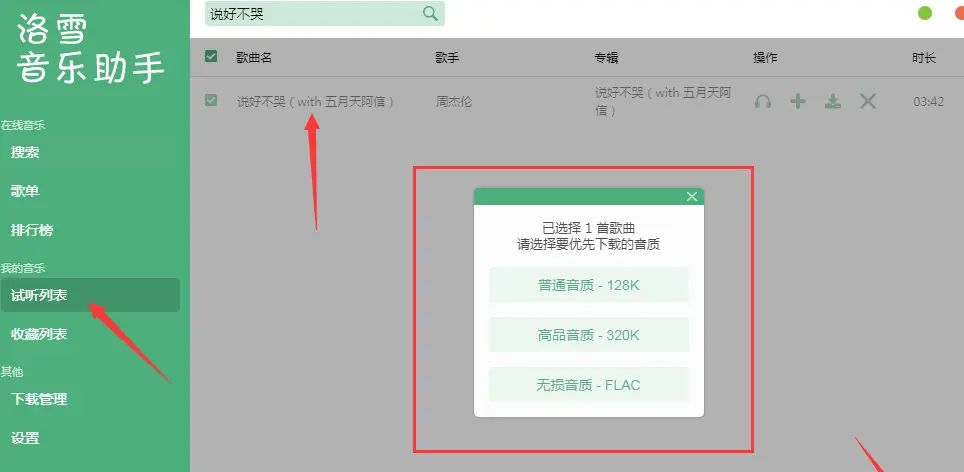
Task: Click the duration 03:42
Action: 928,101
